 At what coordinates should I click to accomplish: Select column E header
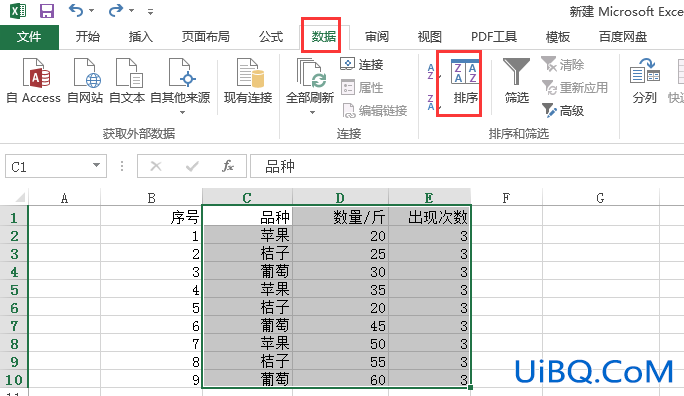pyautogui.click(x=429, y=198)
